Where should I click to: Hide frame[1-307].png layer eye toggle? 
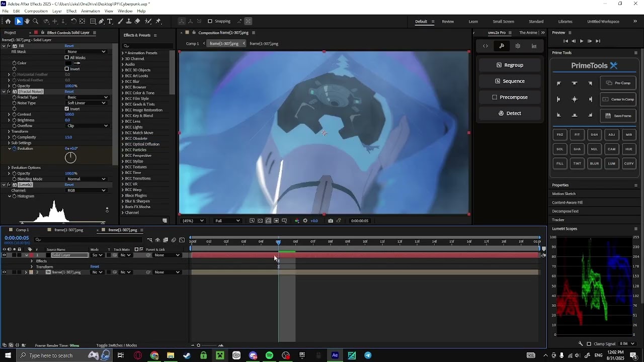coord(4,272)
